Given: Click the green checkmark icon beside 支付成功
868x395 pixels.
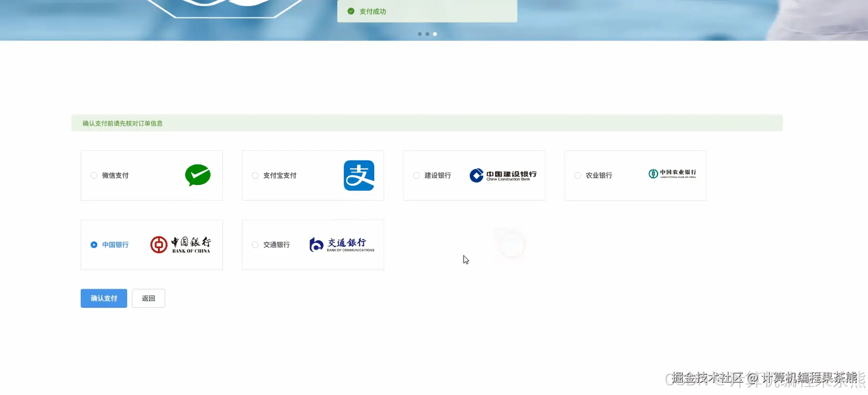Looking at the screenshot, I should 351,11.
